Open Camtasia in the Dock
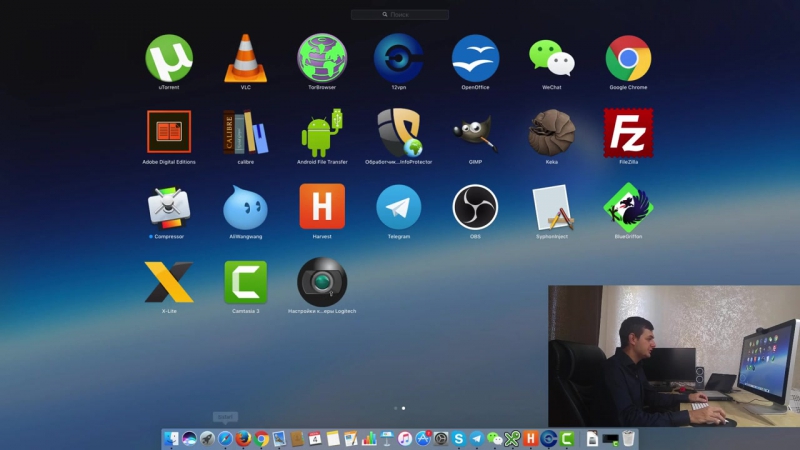The width and height of the screenshot is (800, 450). (566, 439)
